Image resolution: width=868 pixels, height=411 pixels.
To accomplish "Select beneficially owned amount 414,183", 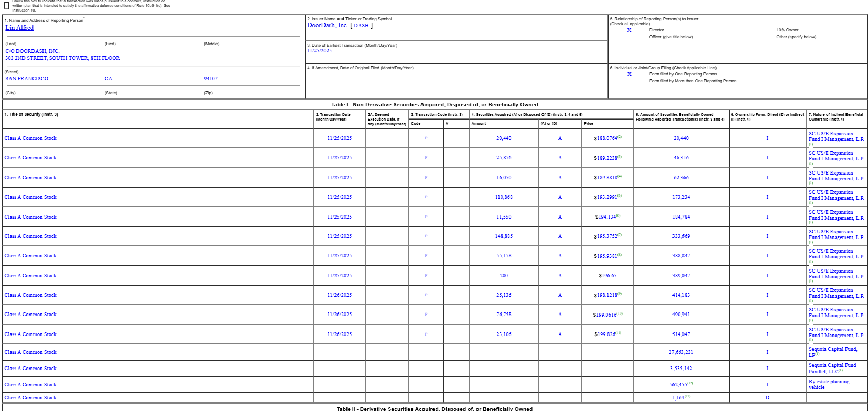I will coord(681,295).
